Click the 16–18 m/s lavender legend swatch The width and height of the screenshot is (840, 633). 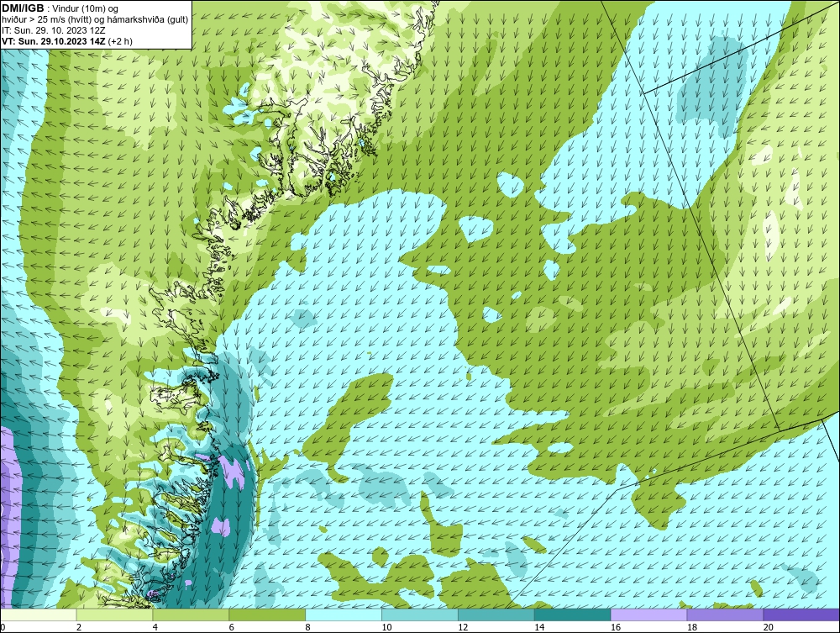(x=648, y=615)
